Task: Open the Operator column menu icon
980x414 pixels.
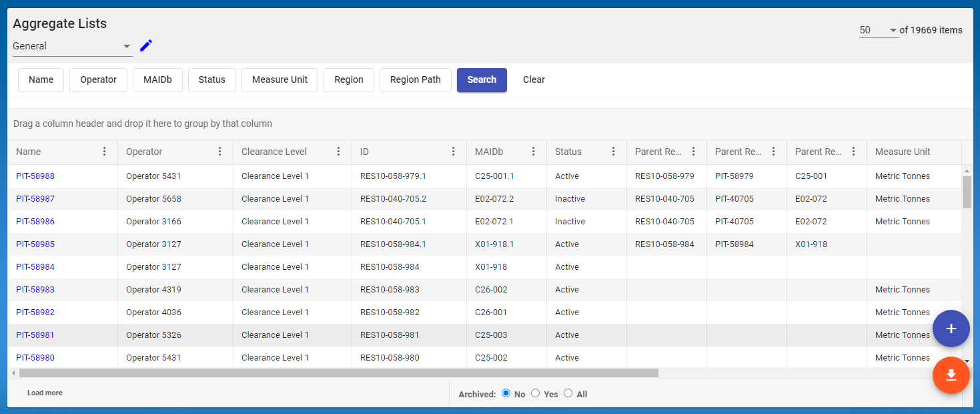Action: (220, 152)
